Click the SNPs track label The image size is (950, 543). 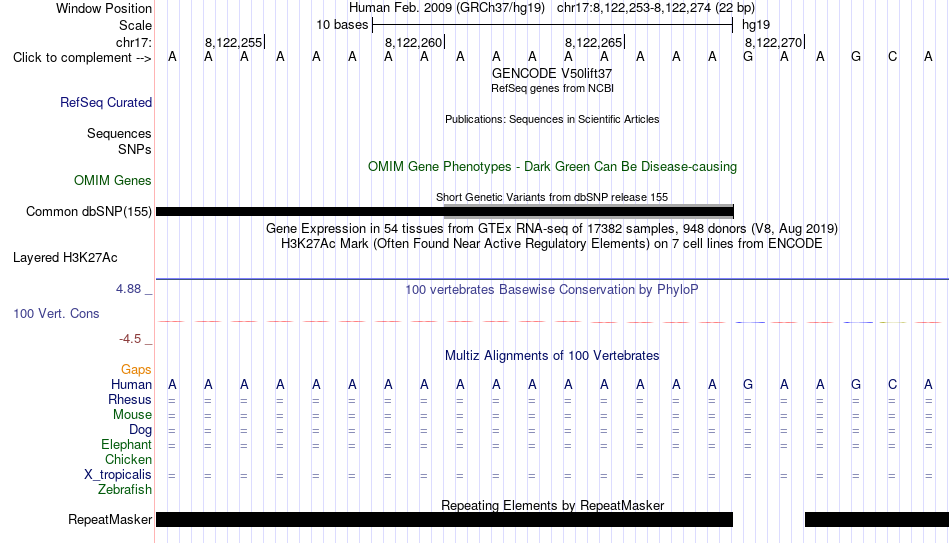pos(135,149)
